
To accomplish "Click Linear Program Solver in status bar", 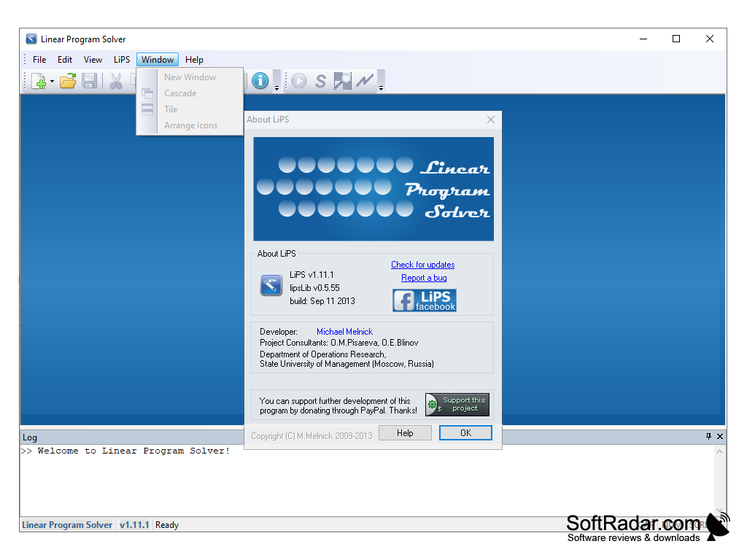I will click(x=67, y=525).
